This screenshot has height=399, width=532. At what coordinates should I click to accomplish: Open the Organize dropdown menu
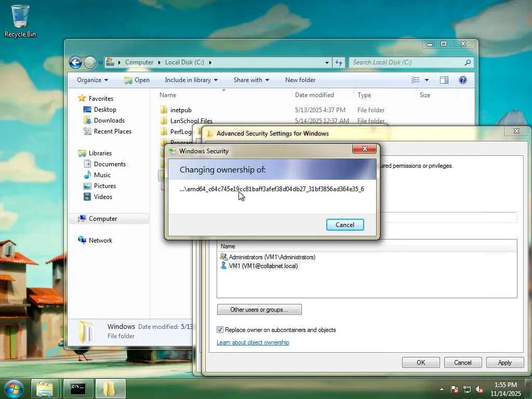92,80
